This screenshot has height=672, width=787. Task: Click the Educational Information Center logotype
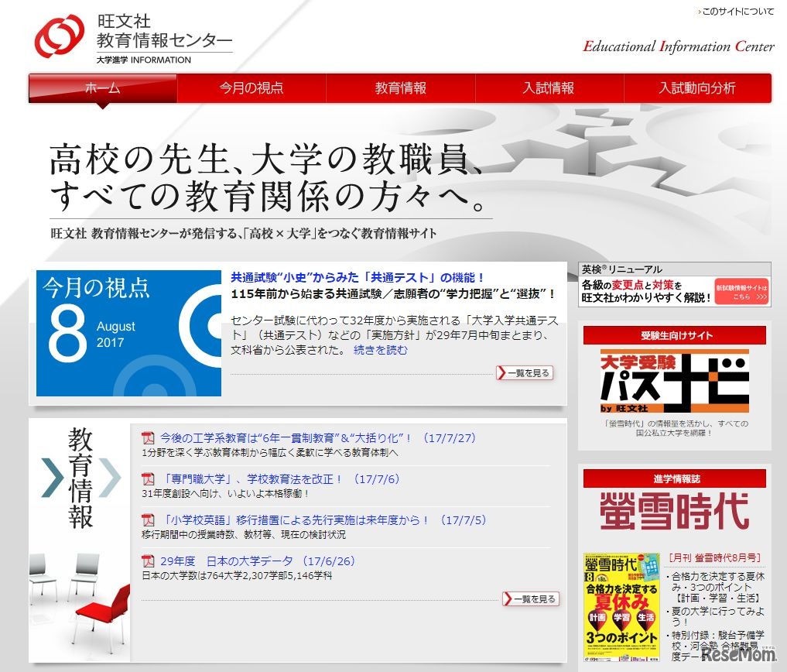(678, 46)
